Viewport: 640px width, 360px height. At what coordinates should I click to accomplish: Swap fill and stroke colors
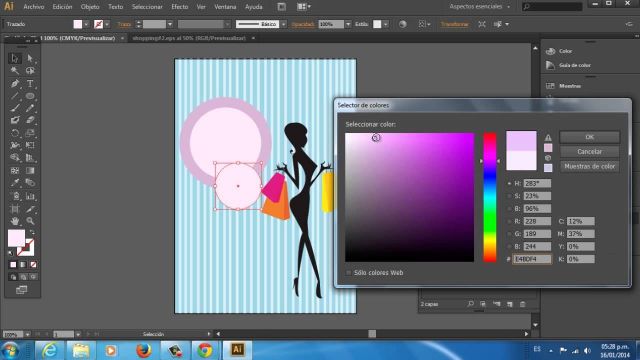(x=32, y=232)
